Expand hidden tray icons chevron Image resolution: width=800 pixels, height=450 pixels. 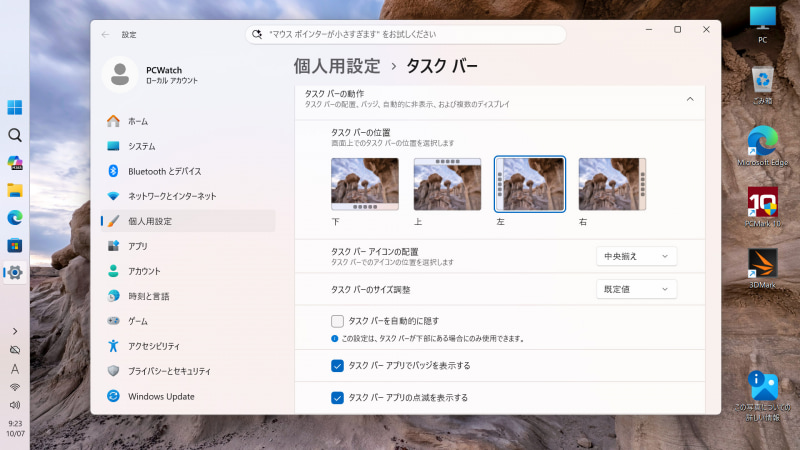(15, 331)
